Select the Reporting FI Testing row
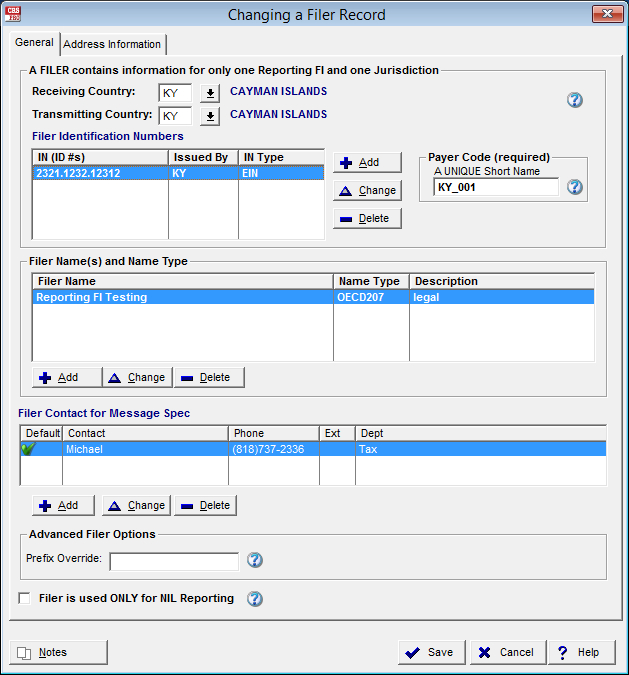Image resolution: width=629 pixels, height=675 pixels. pos(313,297)
